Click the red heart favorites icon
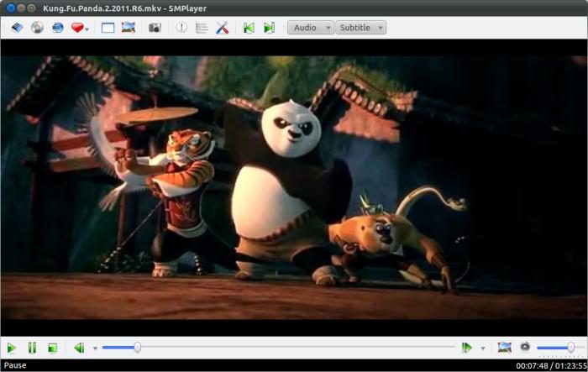The width and height of the screenshot is (588, 372). (x=77, y=28)
